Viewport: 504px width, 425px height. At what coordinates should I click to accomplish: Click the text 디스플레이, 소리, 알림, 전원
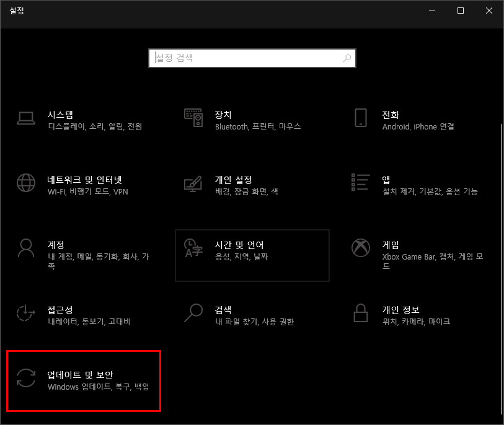pos(95,126)
